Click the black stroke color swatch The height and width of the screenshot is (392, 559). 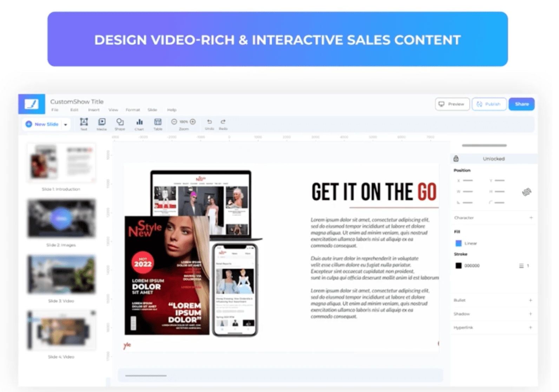[x=459, y=266]
